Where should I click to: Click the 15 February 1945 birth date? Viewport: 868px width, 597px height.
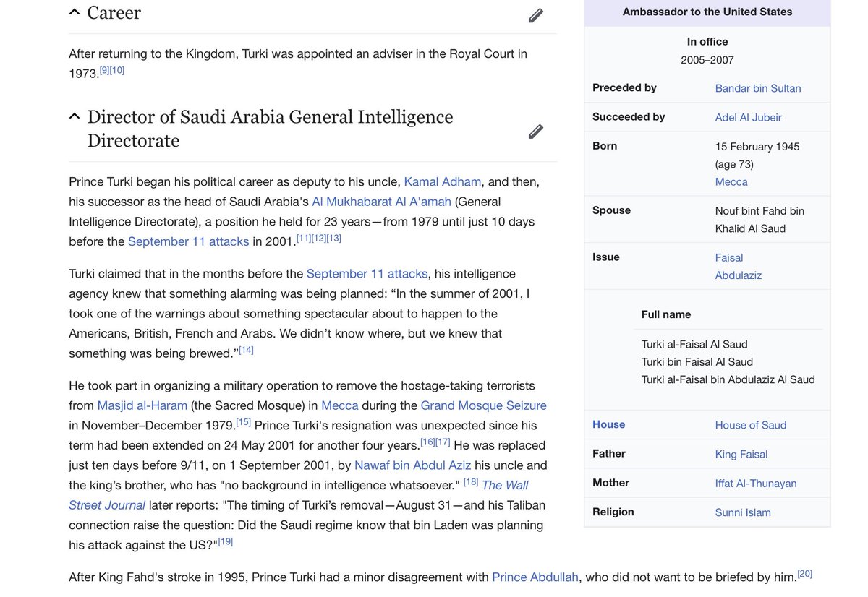(757, 147)
